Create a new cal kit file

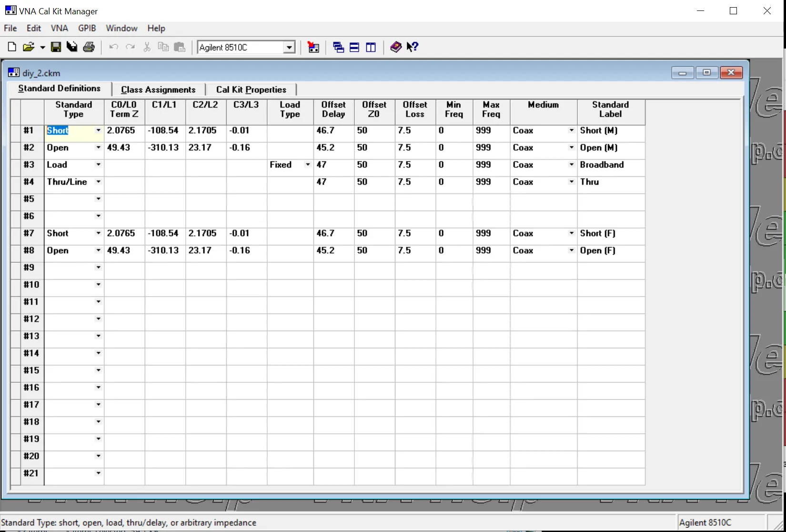12,47
